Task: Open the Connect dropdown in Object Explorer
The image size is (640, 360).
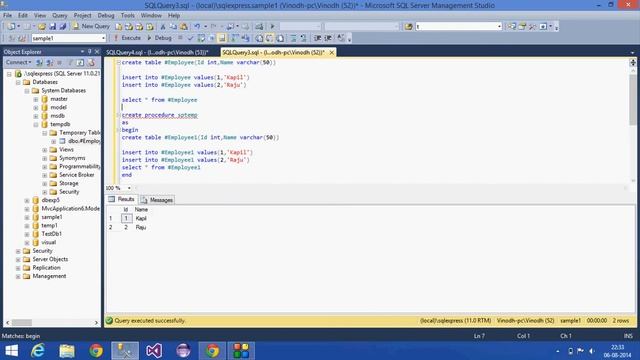Action: click(18, 62)
